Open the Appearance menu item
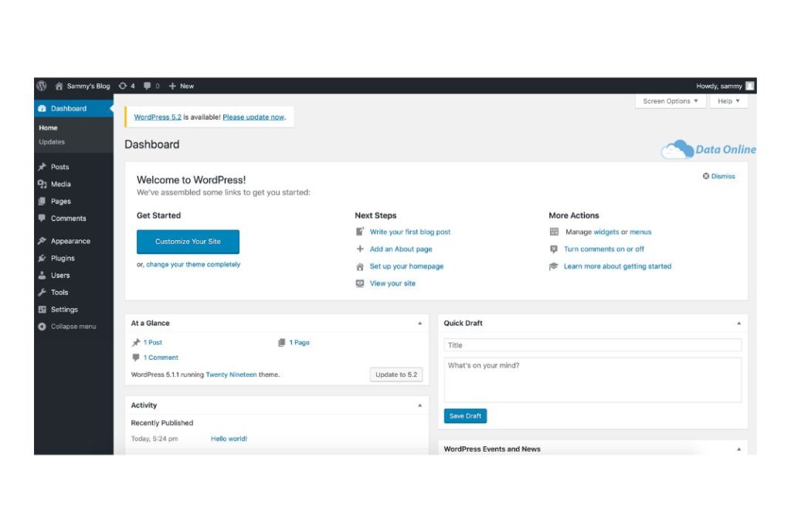 (70, 241)
